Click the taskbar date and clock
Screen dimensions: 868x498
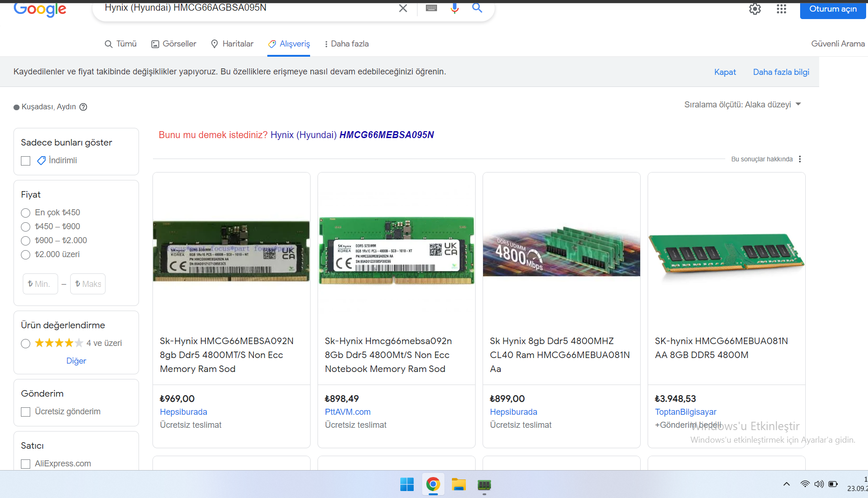857,484
